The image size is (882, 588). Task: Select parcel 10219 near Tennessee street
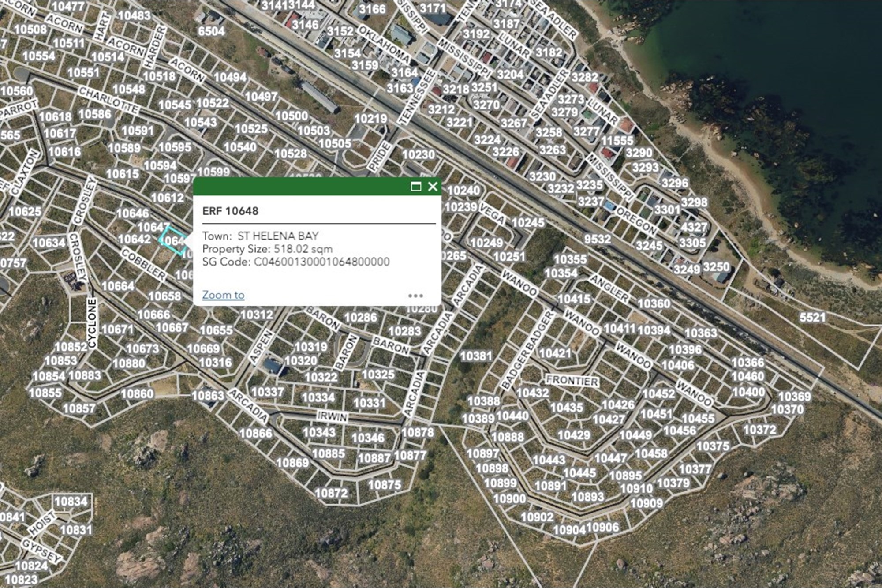point(370,119)
